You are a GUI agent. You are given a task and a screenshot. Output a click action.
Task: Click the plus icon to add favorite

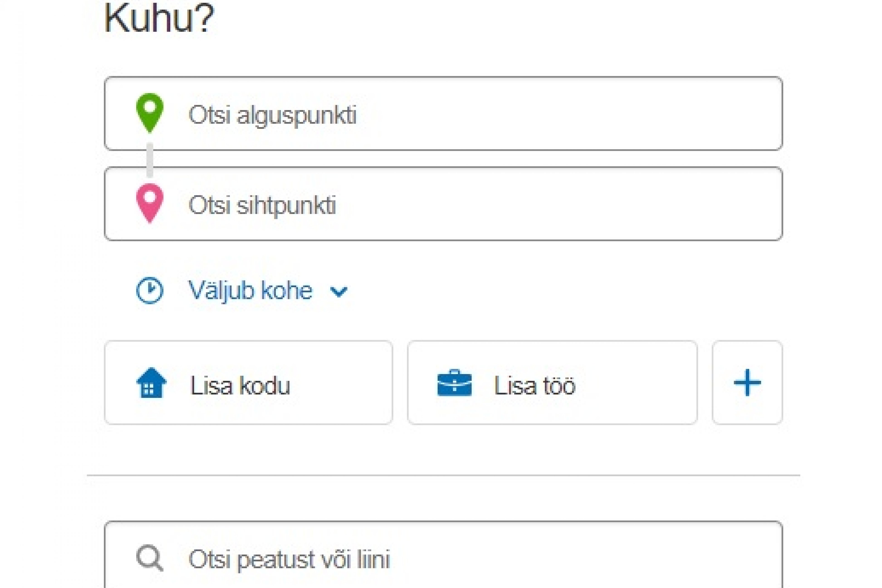click(x=747, y=382)
